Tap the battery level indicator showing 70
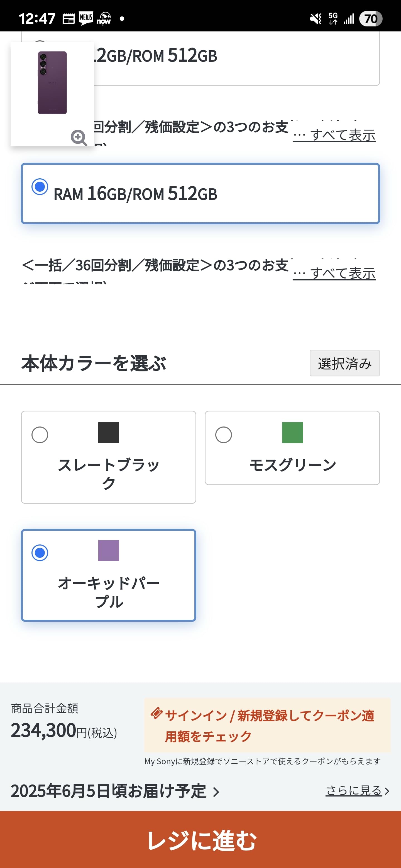This screenshot has width=401, height=868. (x=371, y=19)
